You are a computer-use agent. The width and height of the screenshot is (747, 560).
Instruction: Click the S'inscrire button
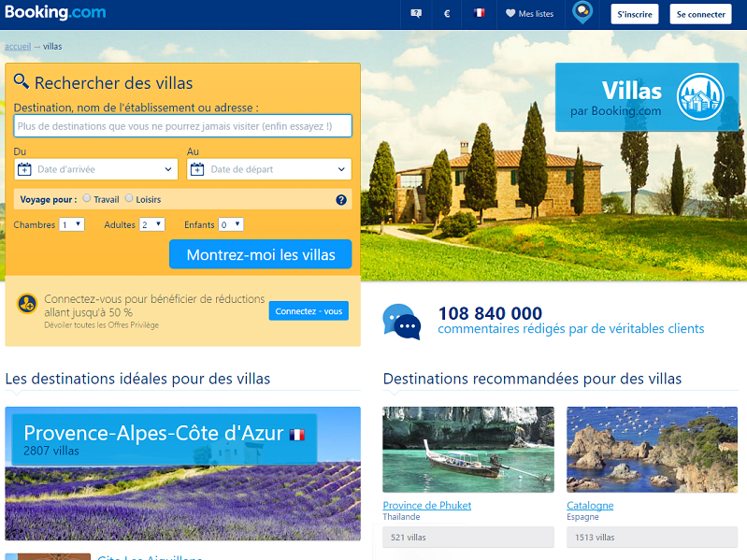coord(635,14)
